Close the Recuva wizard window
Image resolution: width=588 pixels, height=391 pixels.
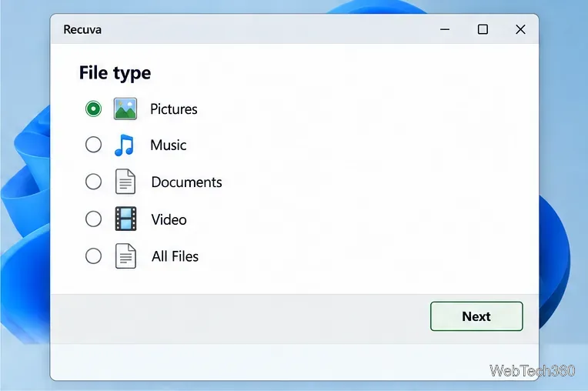point(520,29)
